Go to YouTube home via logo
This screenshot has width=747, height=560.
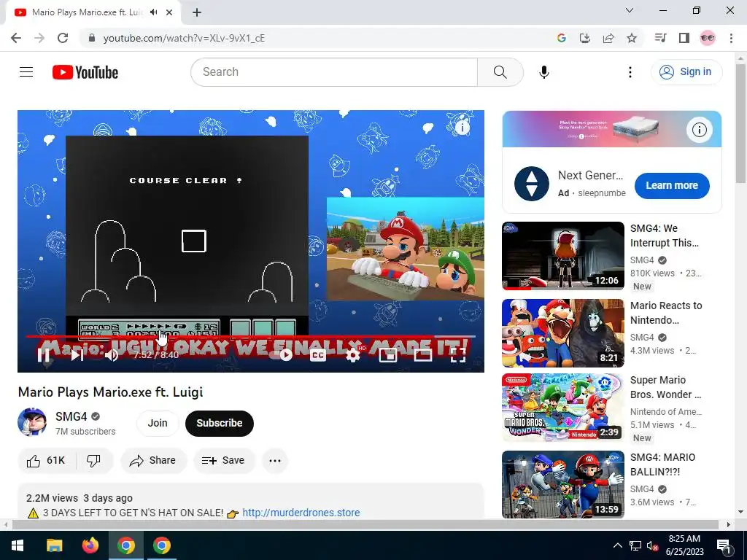(85, 72)
